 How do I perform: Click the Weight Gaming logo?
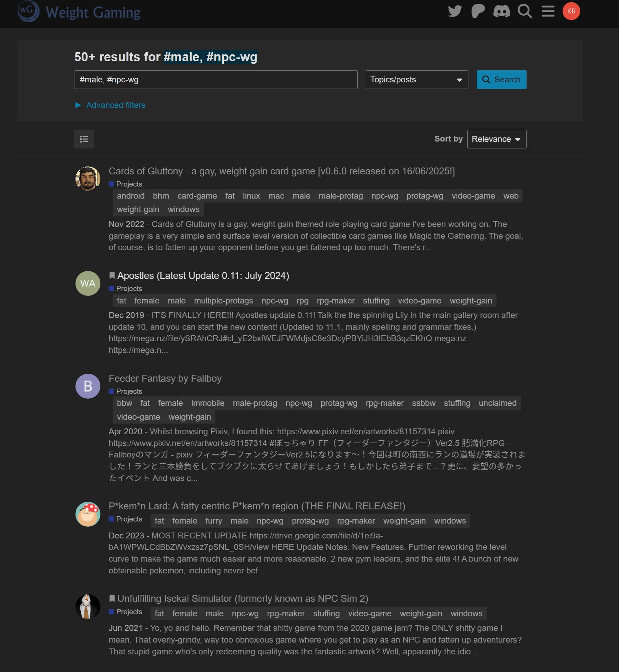tap(79, 12)
